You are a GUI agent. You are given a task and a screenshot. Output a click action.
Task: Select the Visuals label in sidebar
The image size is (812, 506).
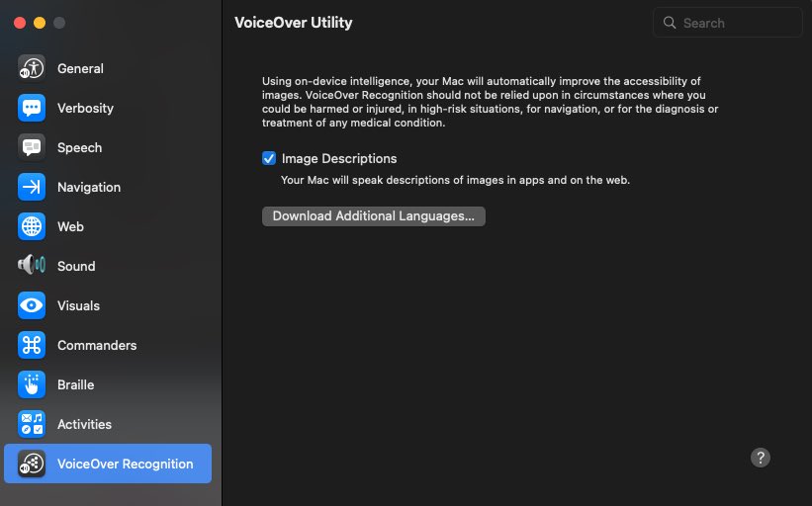point(78,305)
